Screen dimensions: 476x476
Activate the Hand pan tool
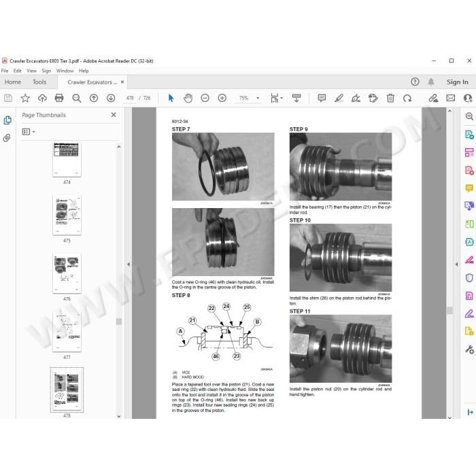tap(188, 98)
